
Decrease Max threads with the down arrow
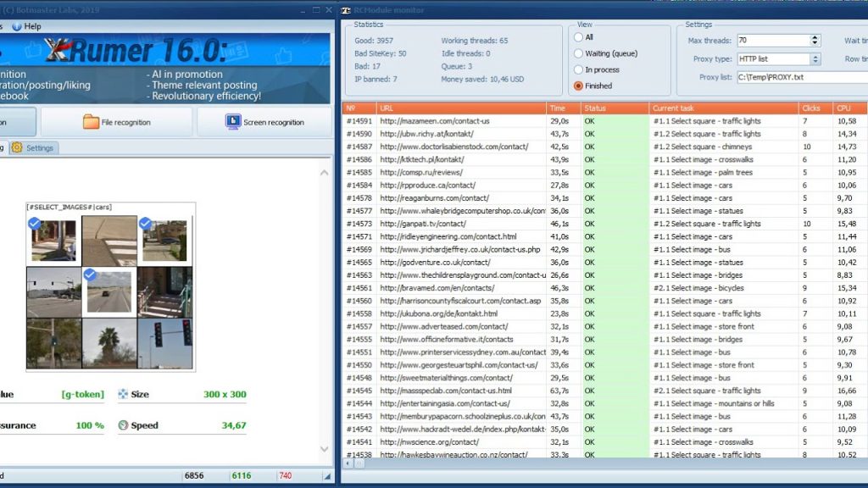point(815,42)
